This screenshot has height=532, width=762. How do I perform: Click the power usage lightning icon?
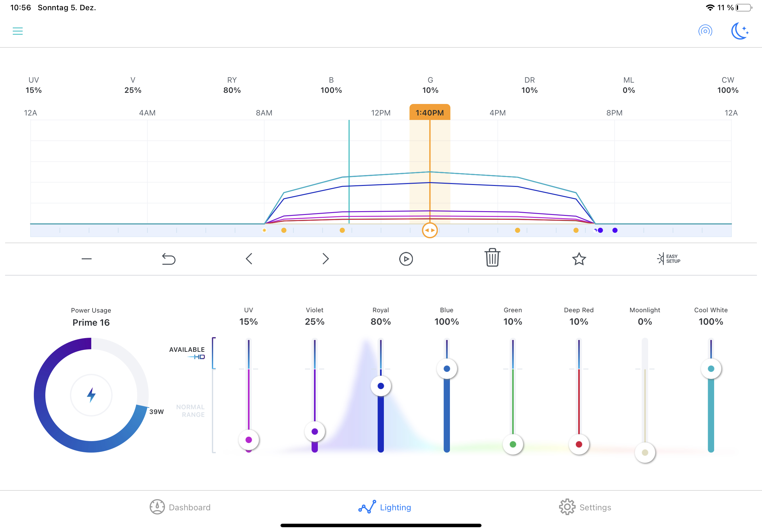(x=91, y=395)
